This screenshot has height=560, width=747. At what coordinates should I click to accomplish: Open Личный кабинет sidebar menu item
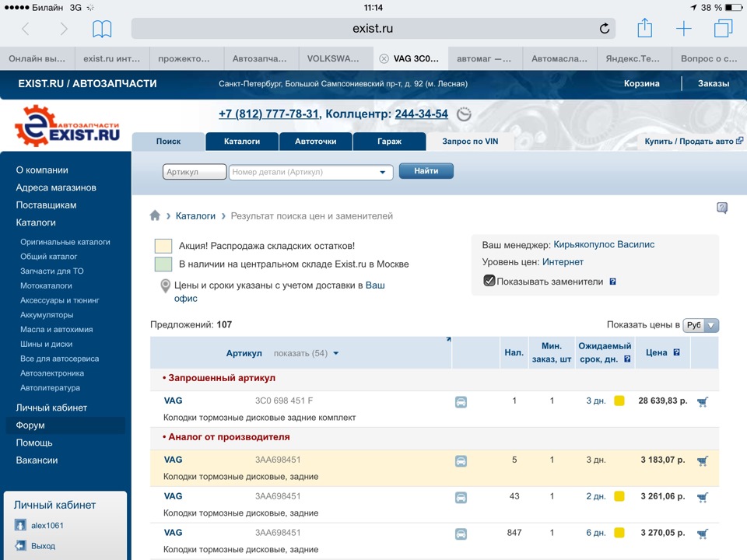point(51,408)
